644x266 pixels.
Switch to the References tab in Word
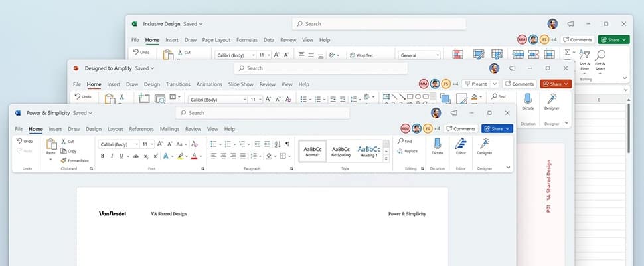tap(141, 129)
